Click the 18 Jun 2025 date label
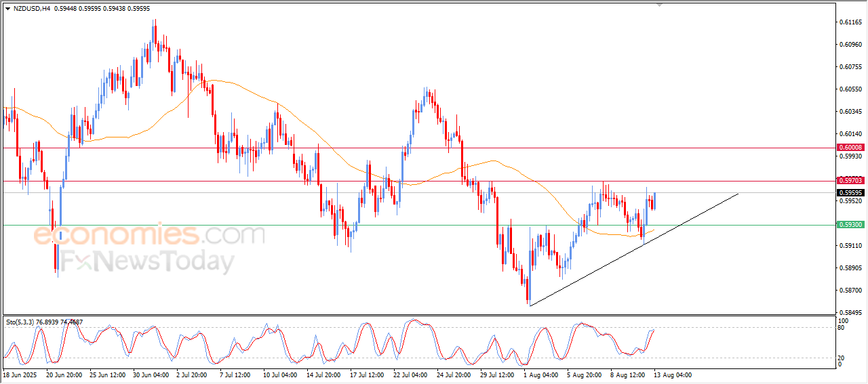The image size is (868, 384). (20, 375)
